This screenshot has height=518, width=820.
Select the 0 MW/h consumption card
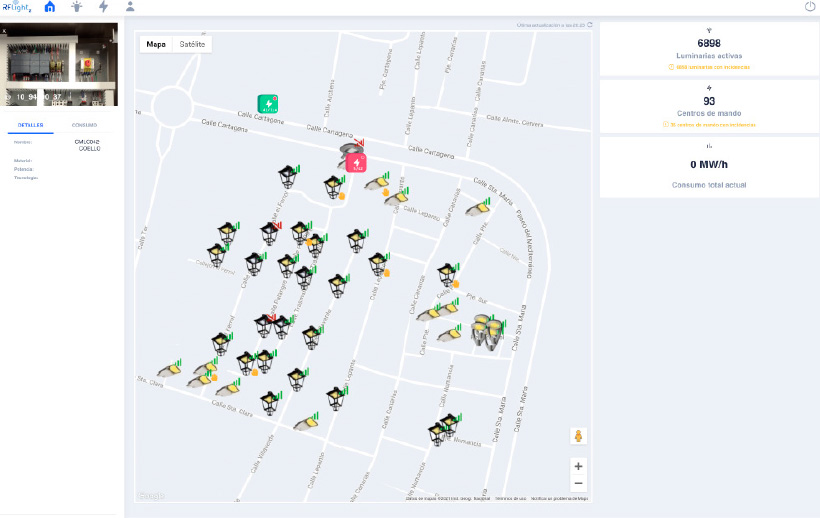coord(709,167)
